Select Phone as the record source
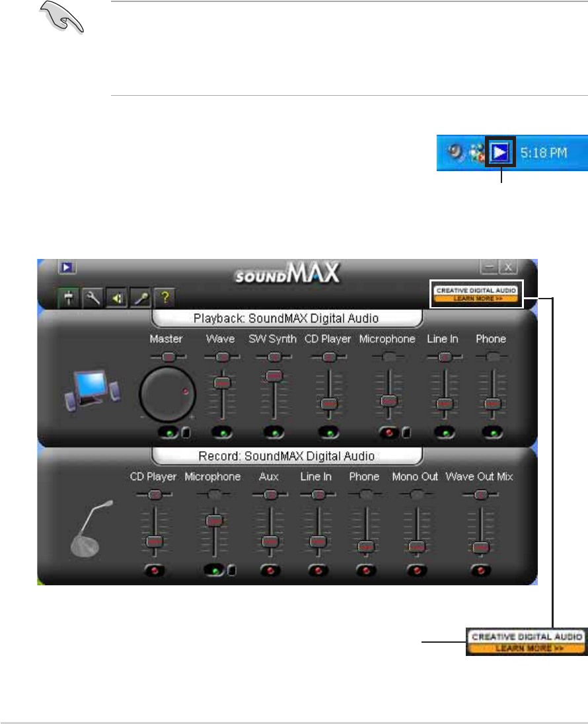 366,570
